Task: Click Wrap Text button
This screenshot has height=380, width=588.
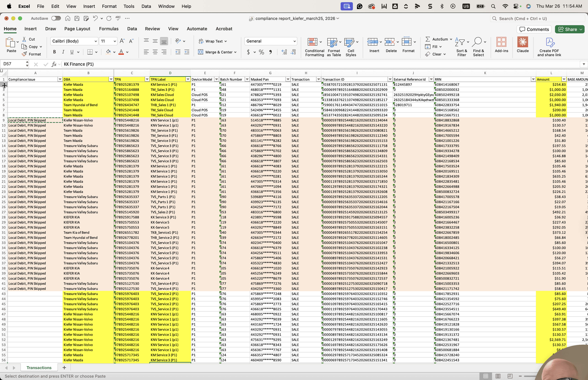Action: pyautogui.click(x=213, y=41)
